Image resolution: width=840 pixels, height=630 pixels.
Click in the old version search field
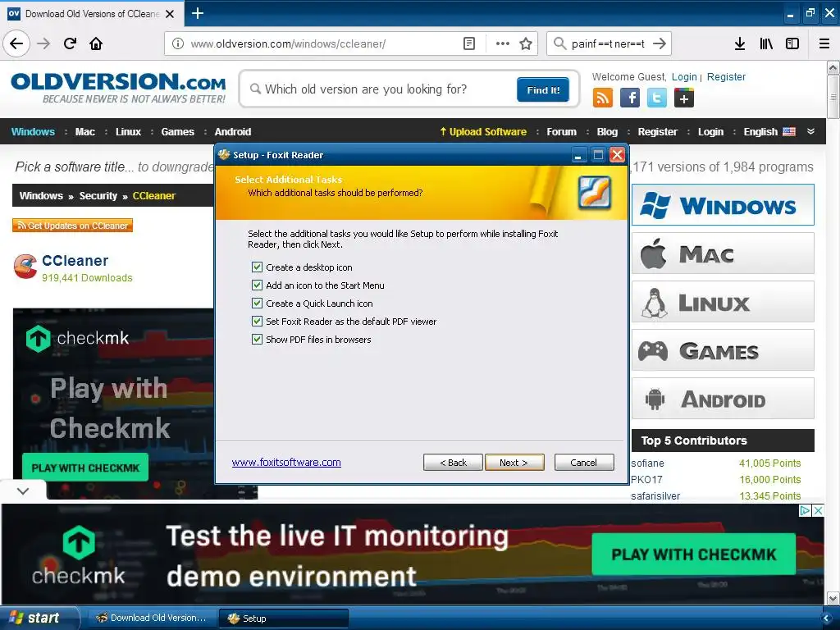[383, 89]
